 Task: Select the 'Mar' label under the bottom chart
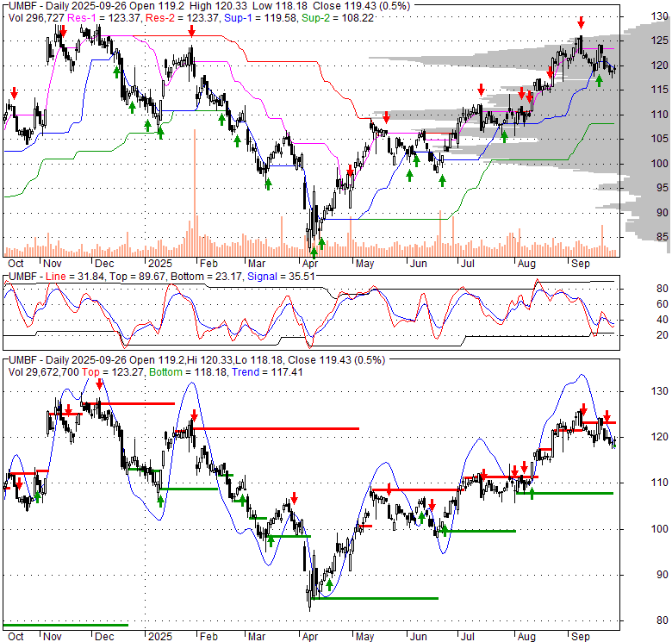point(257,637)
